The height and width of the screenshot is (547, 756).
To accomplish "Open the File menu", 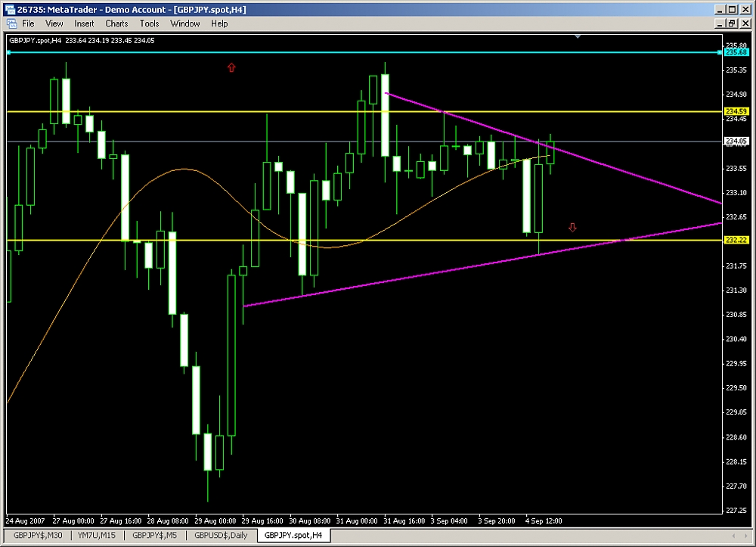I will pos(29,23).
